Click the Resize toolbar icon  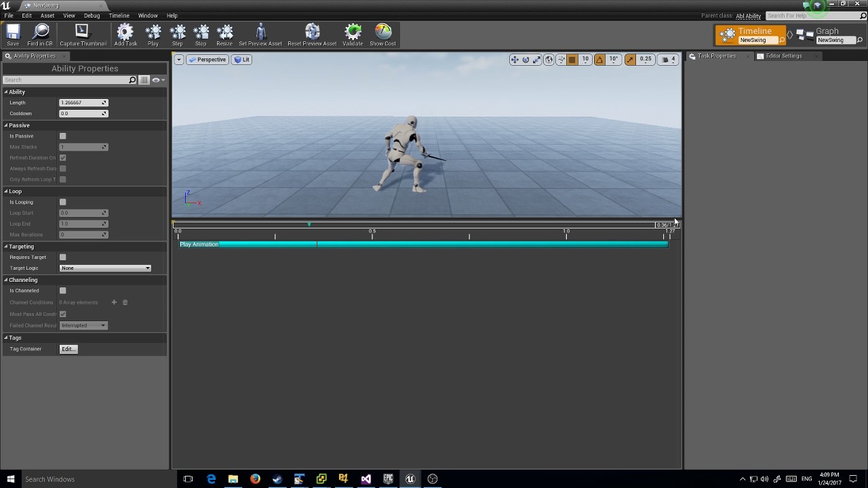pyautogui.click(x=224, y=35)
